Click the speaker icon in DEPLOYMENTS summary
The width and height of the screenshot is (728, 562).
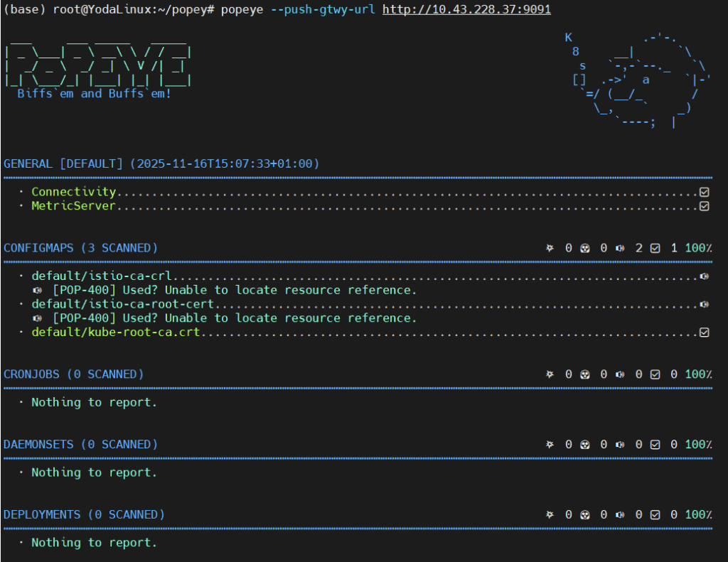(x=620, y=514)
